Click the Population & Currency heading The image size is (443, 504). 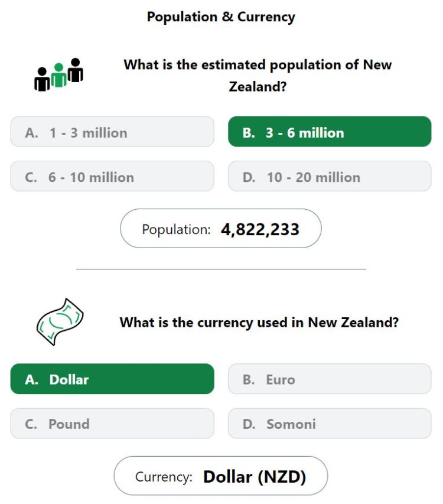[x=221, y=17]
